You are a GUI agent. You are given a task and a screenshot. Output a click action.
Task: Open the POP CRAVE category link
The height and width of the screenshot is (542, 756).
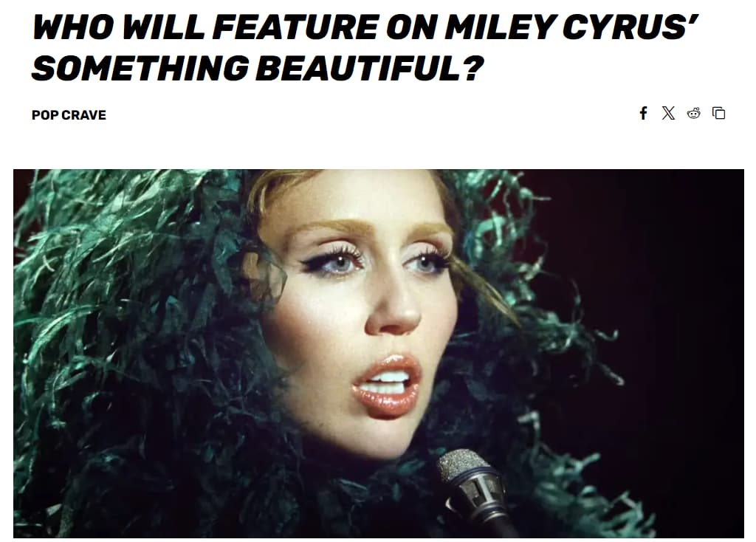[69, 115]
